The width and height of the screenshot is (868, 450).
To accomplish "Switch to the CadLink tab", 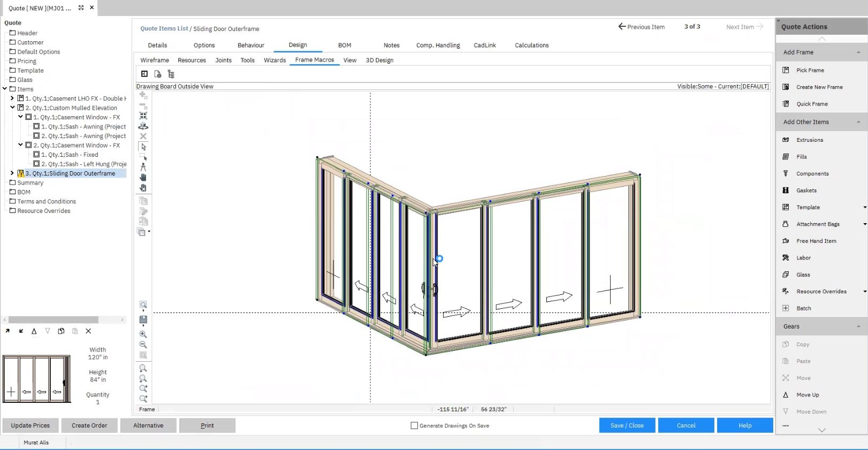I will (485, 45).
